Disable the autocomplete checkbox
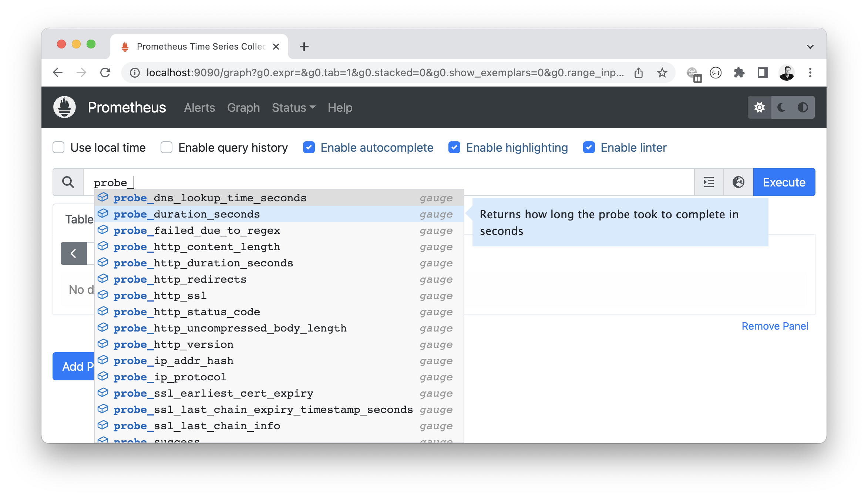 point(309,147)
